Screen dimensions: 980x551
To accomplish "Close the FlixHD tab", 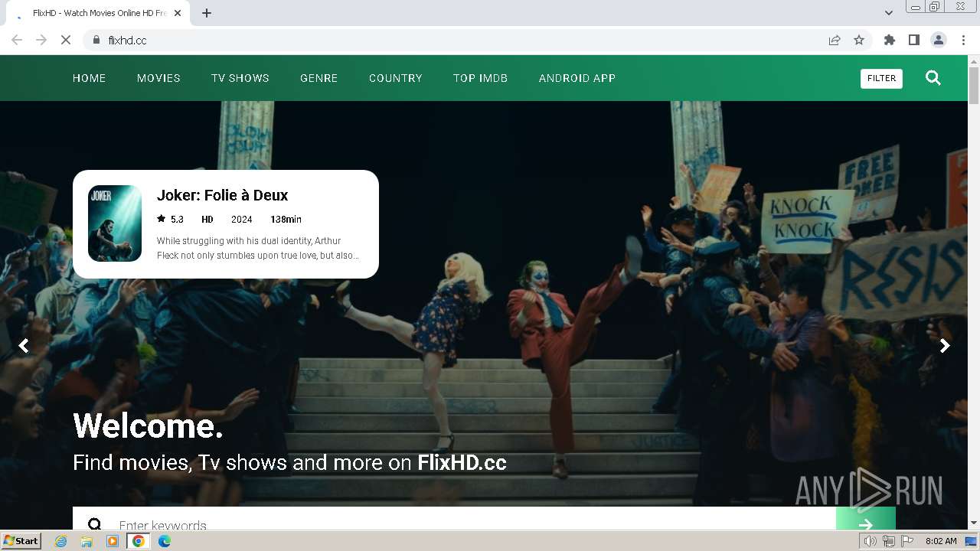I will pos(178,13).
